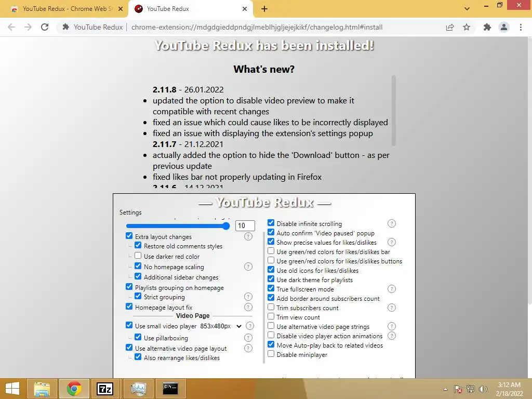Show help for Use pillarboxing
Screen dimensions: 532x399
click(248, 338)
